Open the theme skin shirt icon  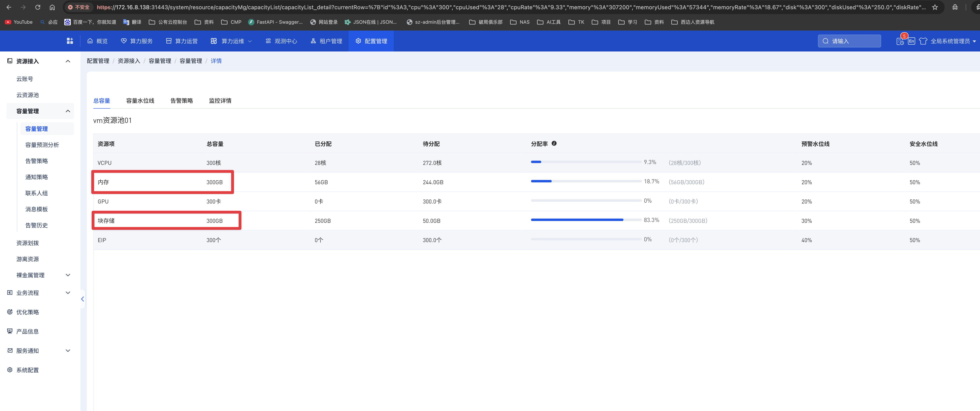tap(923, 41)
